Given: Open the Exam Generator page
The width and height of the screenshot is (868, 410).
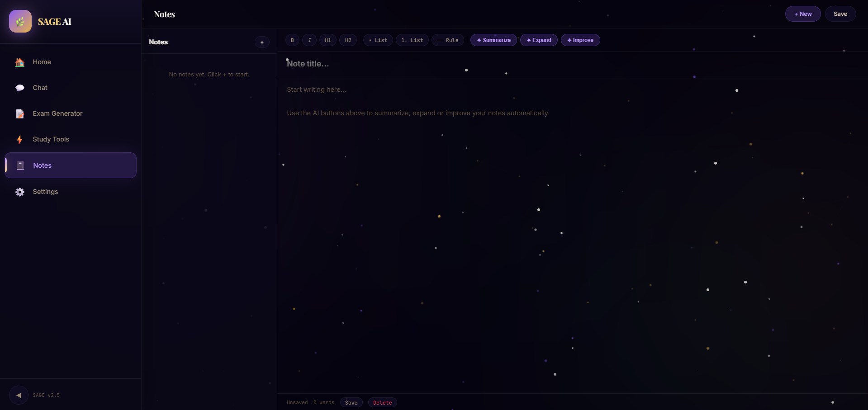Looking at the screenshot, I should click(71, 113).
